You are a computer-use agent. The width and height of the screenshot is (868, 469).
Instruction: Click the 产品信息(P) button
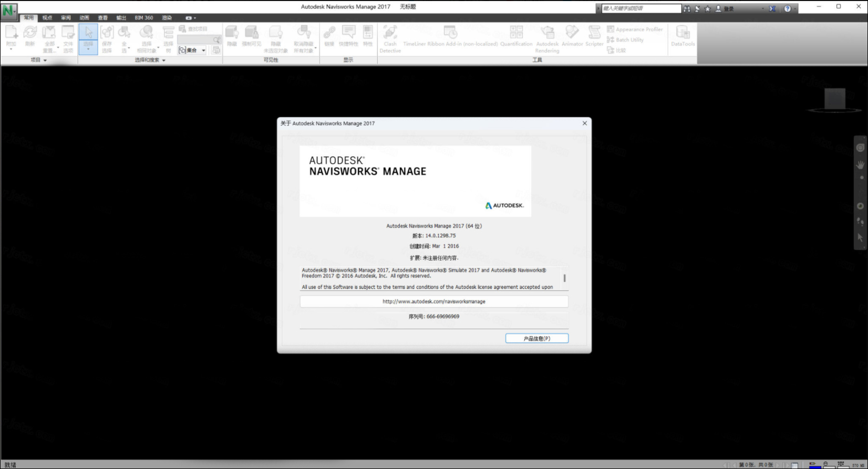[537, 339]
